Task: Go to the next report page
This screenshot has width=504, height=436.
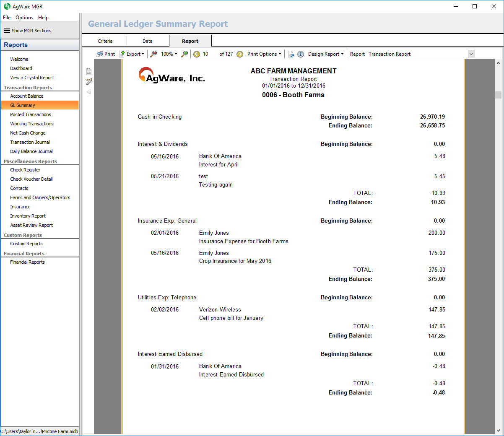Action: [240, 54]
